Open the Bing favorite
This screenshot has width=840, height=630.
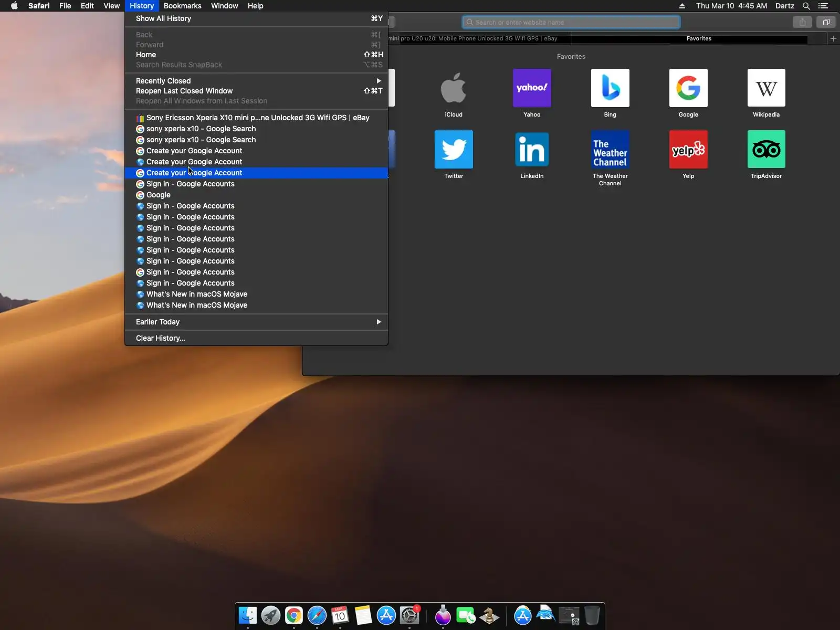tap(610, 88)
